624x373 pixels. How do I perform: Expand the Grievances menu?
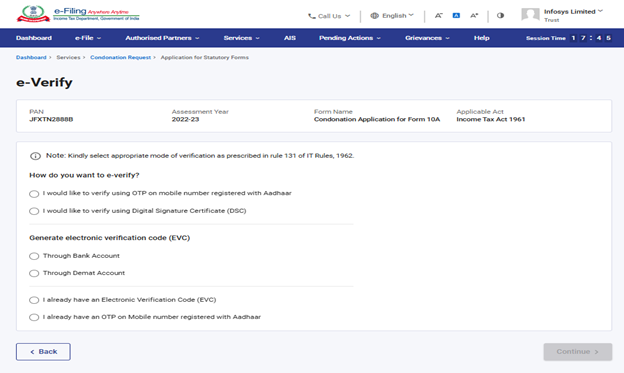(x=427, y=38)
